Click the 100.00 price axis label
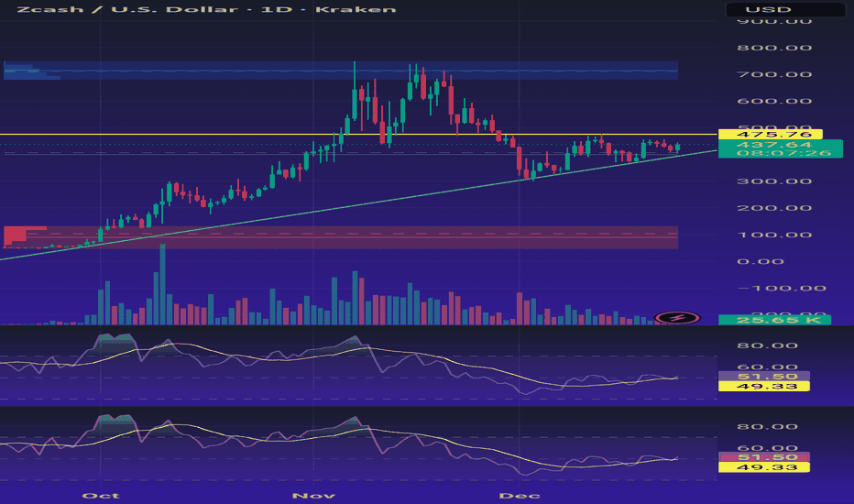The image size is (854, 504). click(x=770, y=236)
